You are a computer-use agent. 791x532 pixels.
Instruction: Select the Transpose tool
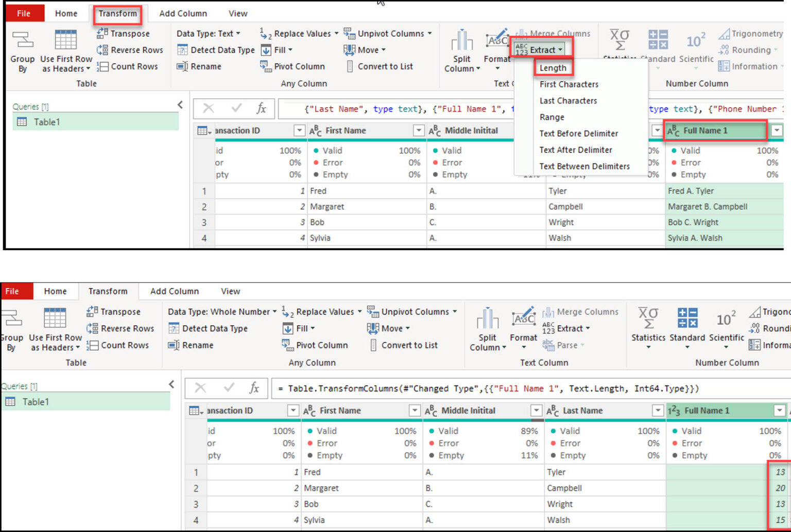tap(123, 33)
